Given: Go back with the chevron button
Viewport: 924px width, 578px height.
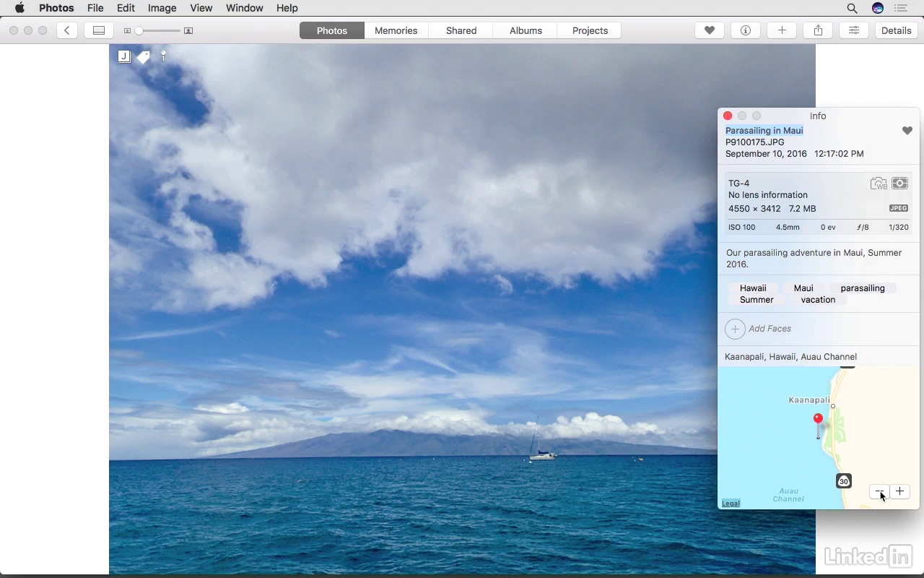Looking at the screenshot, I should [67, 30].
